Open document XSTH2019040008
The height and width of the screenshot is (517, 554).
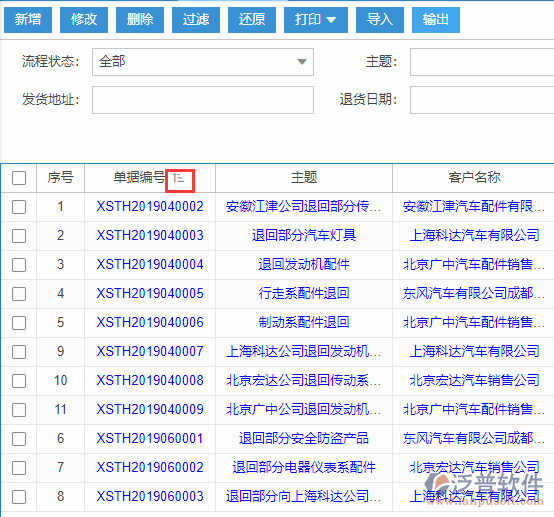point(150,381)
